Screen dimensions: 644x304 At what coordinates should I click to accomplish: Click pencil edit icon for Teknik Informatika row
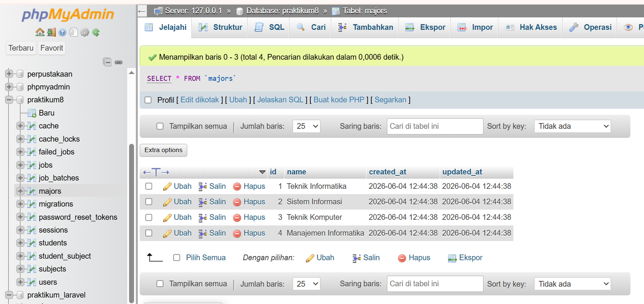[167, 186]
